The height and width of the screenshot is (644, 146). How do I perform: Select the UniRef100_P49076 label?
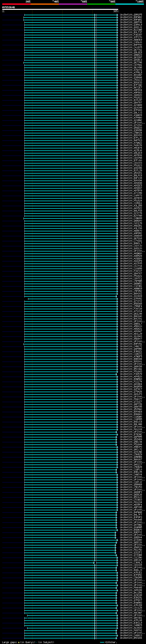[131, 146]
